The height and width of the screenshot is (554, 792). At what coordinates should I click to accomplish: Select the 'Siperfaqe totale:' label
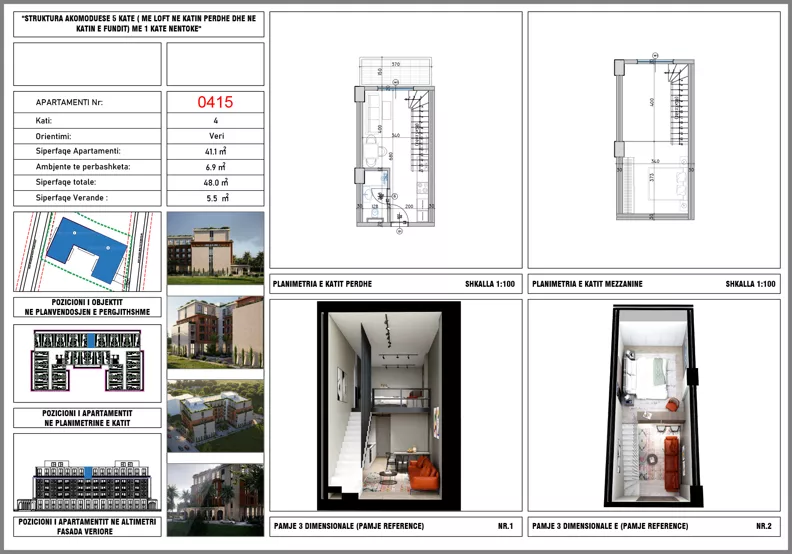click(x=66, y=182)
